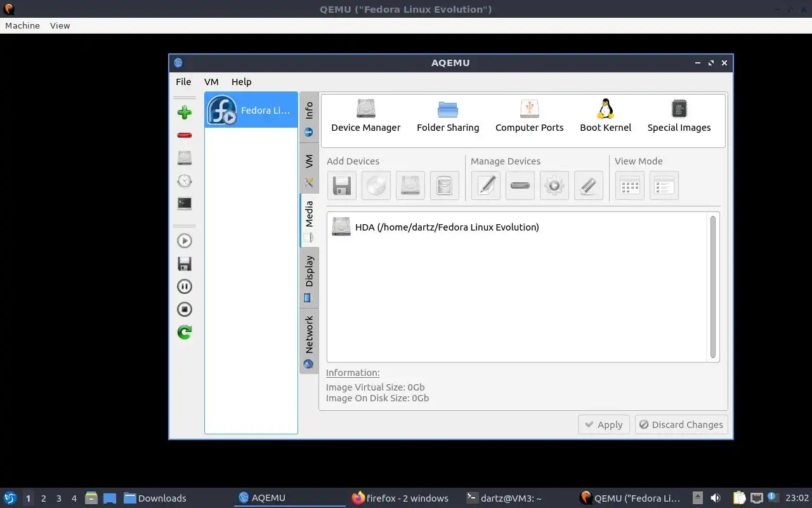
Task: Click the Add CD-ROM device icon
Action: click(x=376, y=185)
